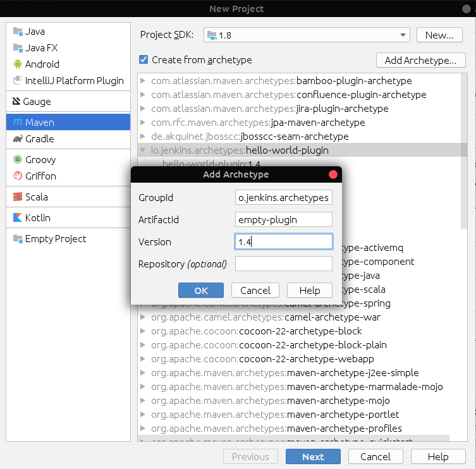
Task: Select the Kotlin K icon
Action: coord(18,217)
